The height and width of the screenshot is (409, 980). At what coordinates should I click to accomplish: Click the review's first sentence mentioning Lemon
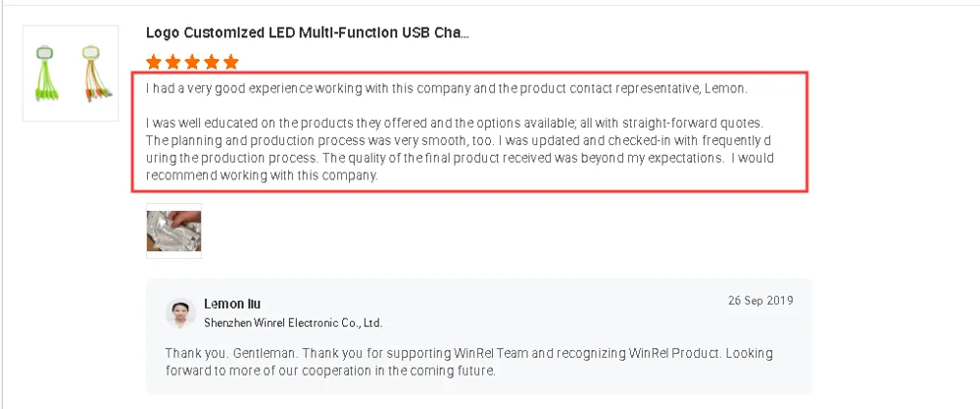[446, 89]
